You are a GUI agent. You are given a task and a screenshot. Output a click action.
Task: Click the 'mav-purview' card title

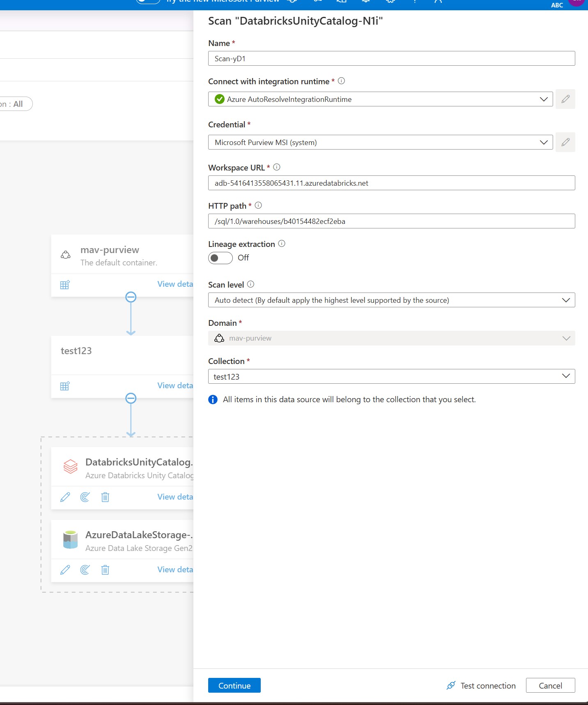[x=110, y=250]
